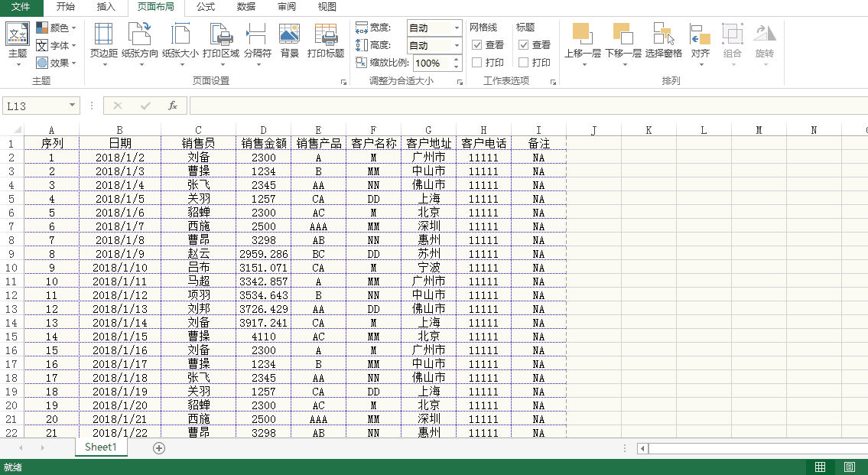Click the 背景 background icon
Screen dimensions: 868x475
(x=290, y=34)
